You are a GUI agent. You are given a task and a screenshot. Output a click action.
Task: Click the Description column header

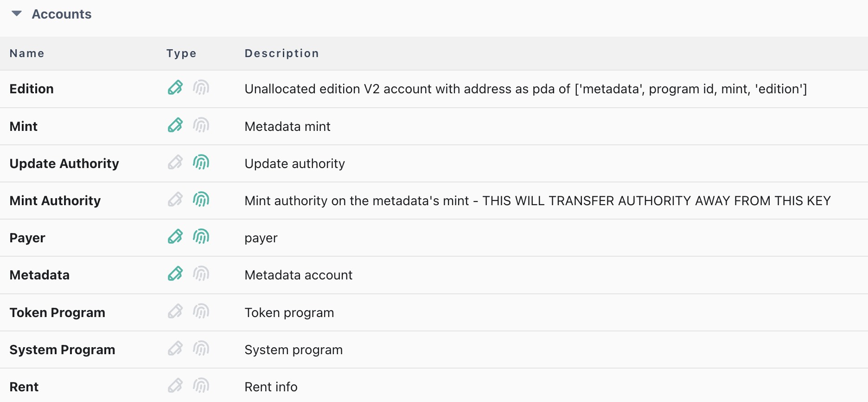(x=281, y=53)
